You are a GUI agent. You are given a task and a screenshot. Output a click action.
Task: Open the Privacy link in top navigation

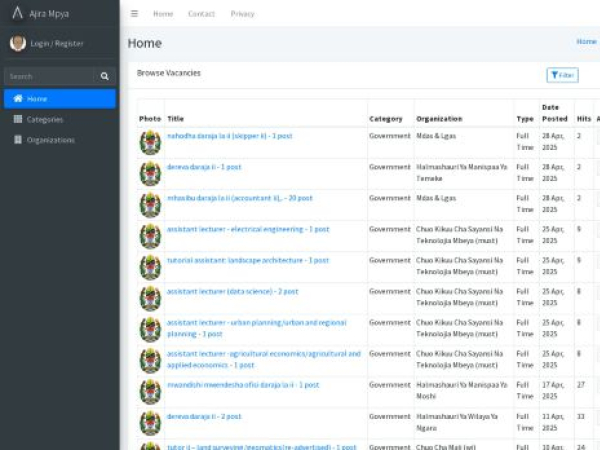pyautogui.click(x=242, y=14)
